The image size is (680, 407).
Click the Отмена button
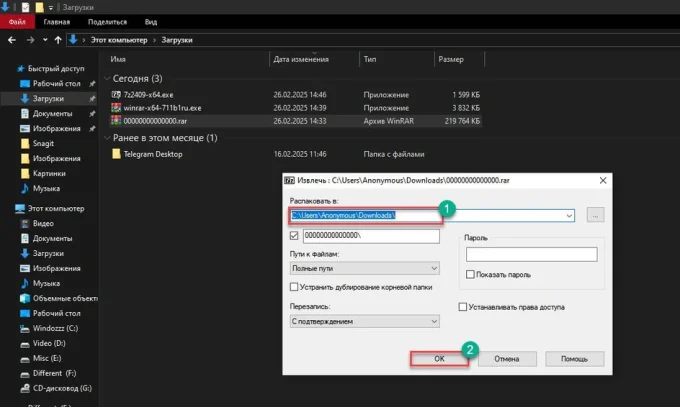507,359
